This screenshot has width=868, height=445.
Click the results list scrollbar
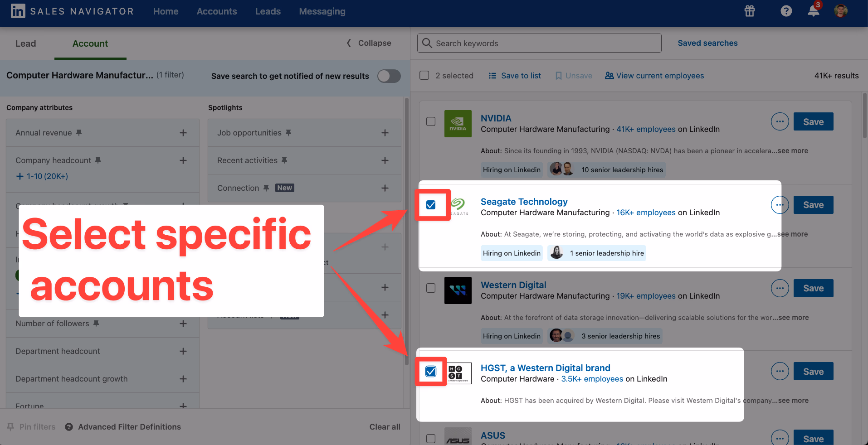865,115
